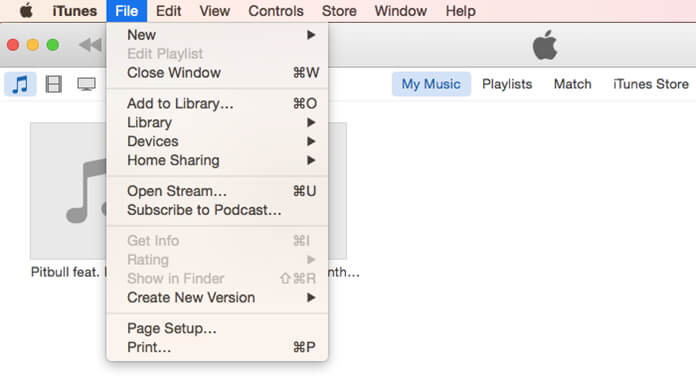This screenshot has width=696, height=387.
Task: Expand the Library submenu
Action: (218, 122)
